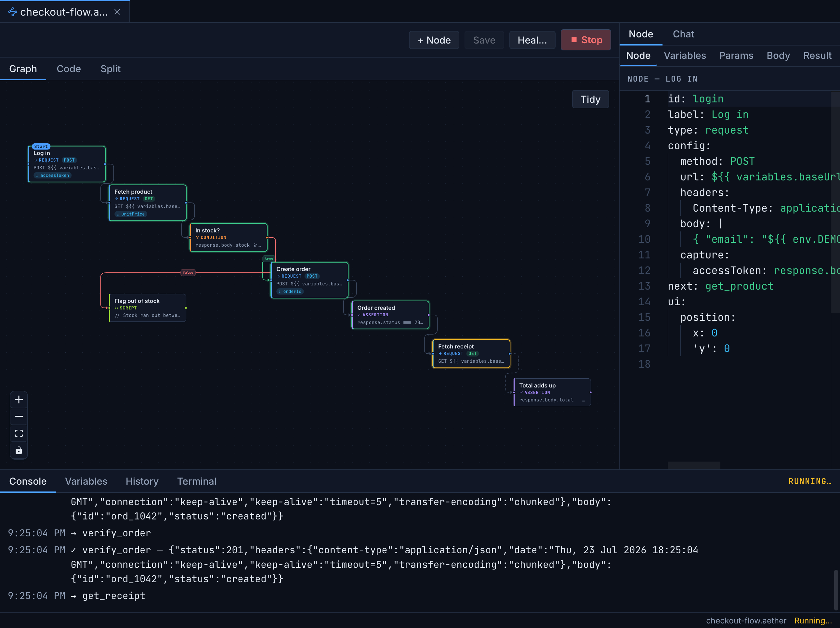This screenshot has height=628, width=840.
Task: Open the Variables sub-tab in inspector
Action: coord(684,56)
